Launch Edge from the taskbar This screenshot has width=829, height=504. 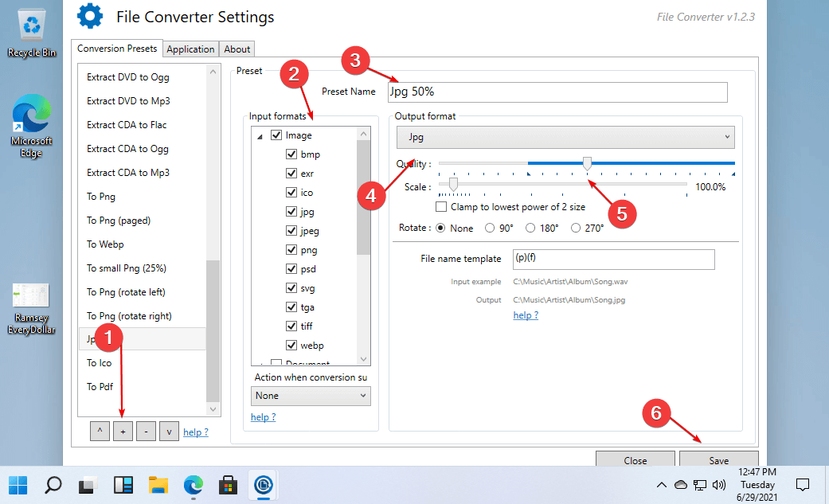pos(194,484)
